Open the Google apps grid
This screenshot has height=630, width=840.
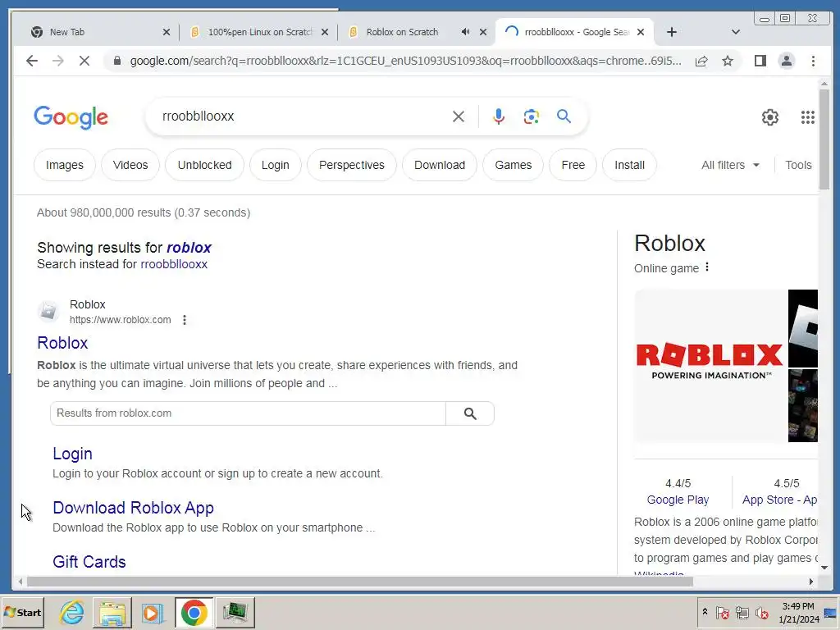(807, 116)
